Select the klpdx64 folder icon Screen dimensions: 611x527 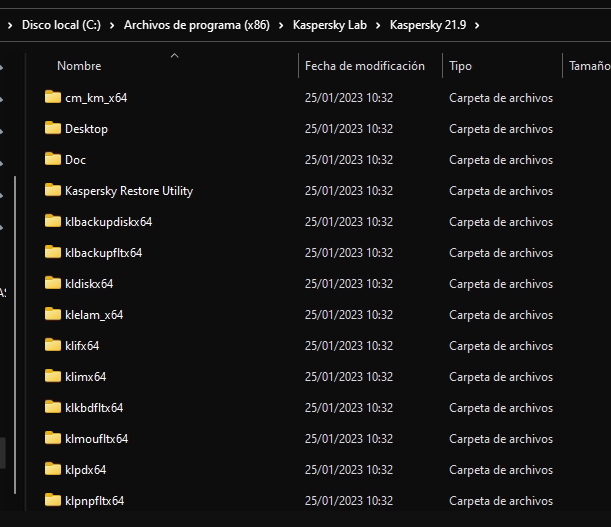[53, 469]
